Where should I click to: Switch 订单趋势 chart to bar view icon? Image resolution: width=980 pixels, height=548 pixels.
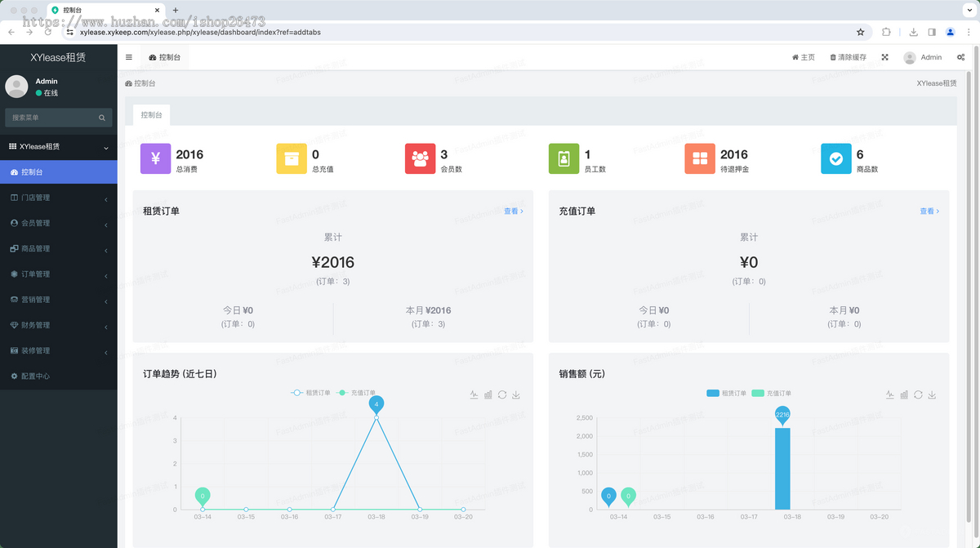click(x=488, y=394)
